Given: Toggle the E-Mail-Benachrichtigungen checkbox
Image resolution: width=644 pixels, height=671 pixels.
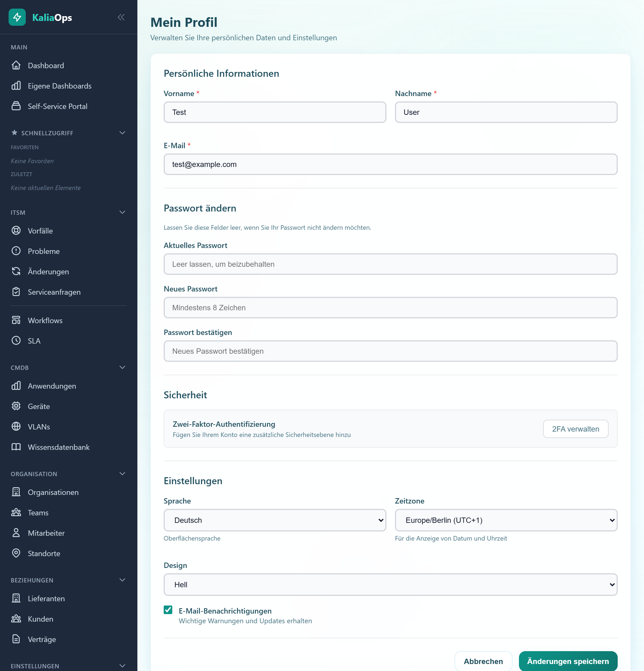Looking at the screenshot, I should point(168,610).
